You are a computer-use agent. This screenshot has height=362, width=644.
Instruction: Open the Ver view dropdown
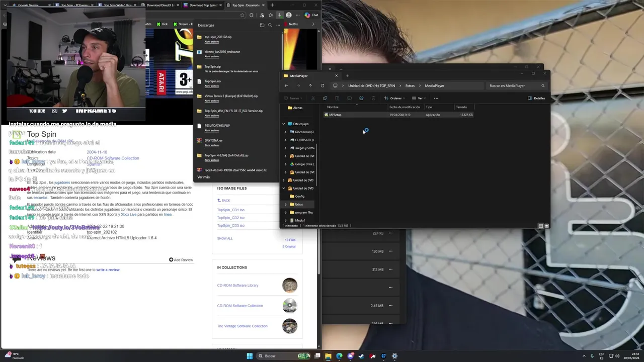[419, 98]
